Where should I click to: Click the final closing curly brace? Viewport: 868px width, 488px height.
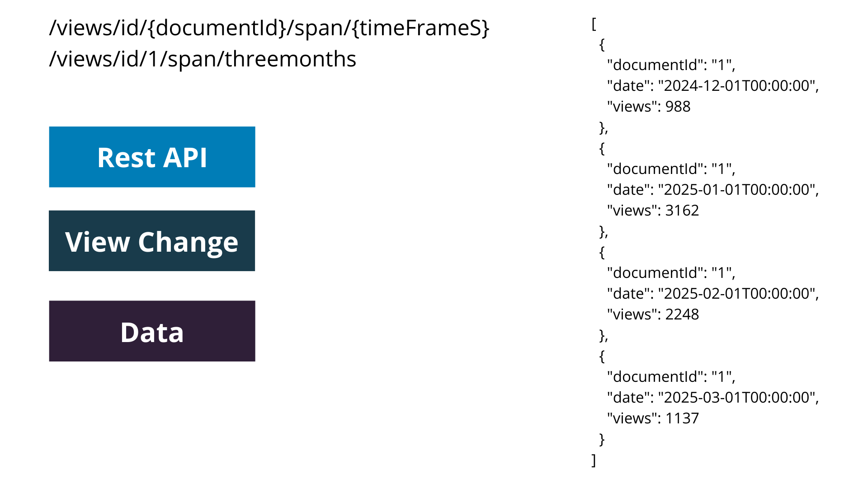click(602, 439)
